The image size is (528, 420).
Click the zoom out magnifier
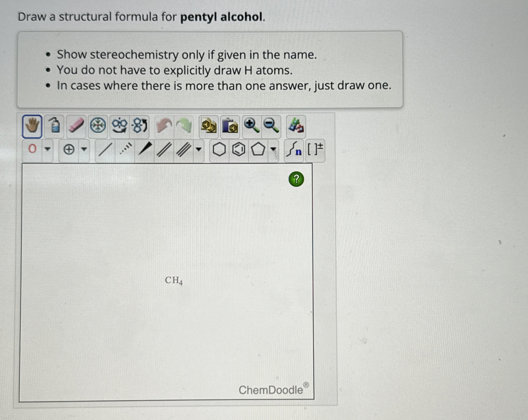coord(271,125)
